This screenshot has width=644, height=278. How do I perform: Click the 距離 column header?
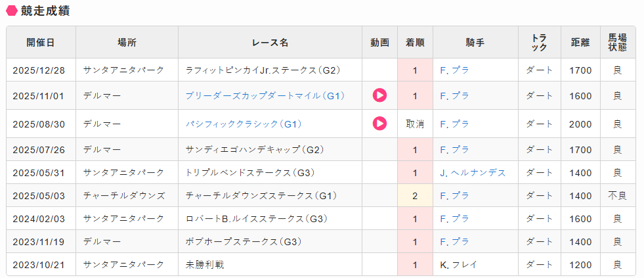(x=580, y=43)
